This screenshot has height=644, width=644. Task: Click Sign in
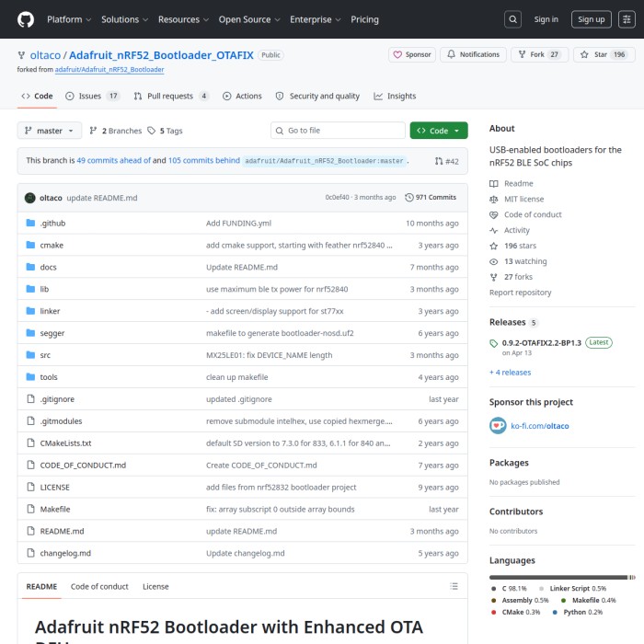coord(546,19)
